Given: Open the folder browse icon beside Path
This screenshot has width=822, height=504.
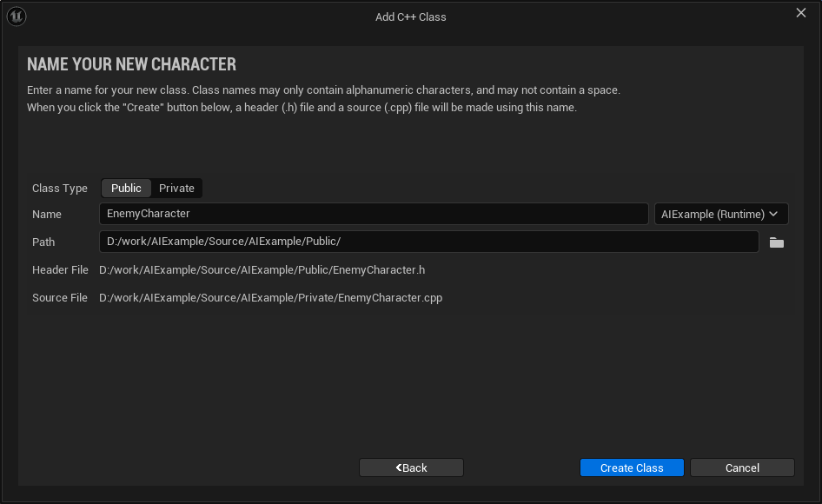Looking at the screenshot, I should tap(777, 242).
